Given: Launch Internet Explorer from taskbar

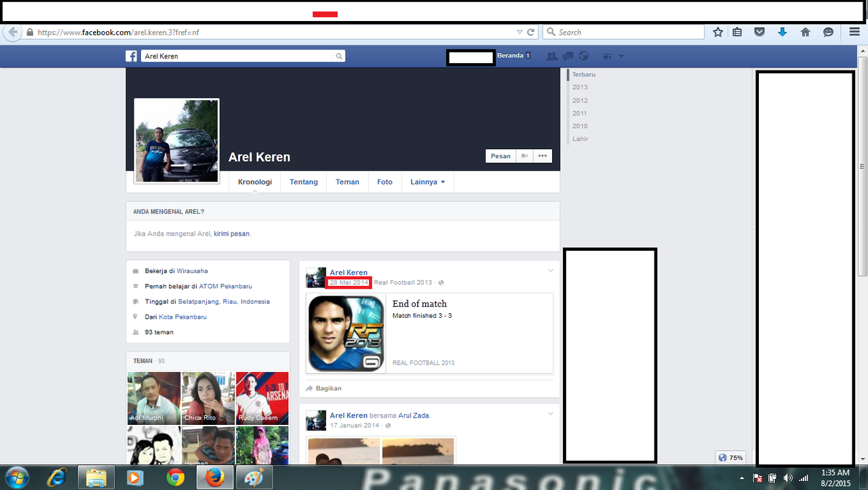Looking at the screenshot, I should point(57,478).
